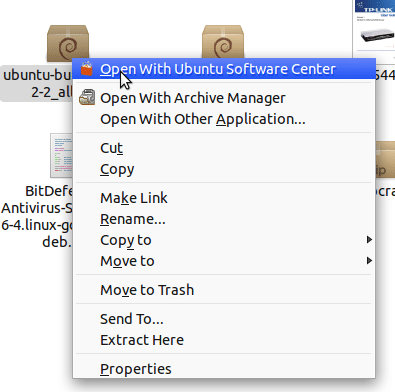
Task: Select Send To... option
Action: pos(224,319)
